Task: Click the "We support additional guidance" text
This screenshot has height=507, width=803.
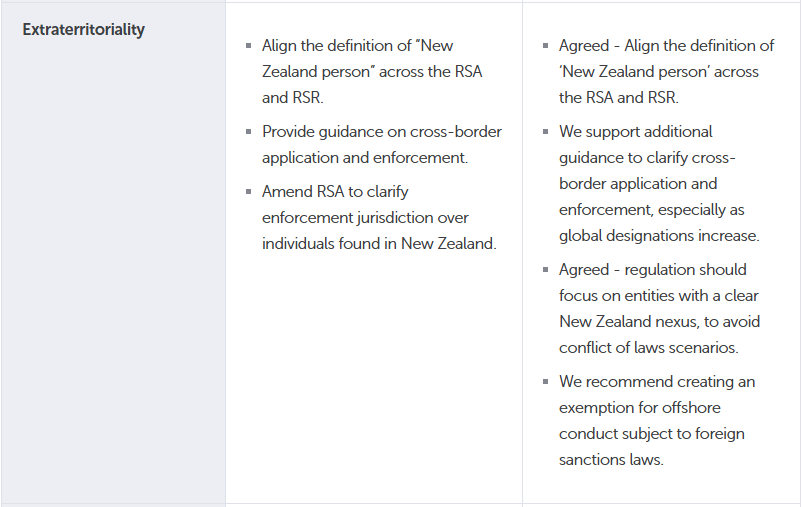Action: (x=635, y=132)
